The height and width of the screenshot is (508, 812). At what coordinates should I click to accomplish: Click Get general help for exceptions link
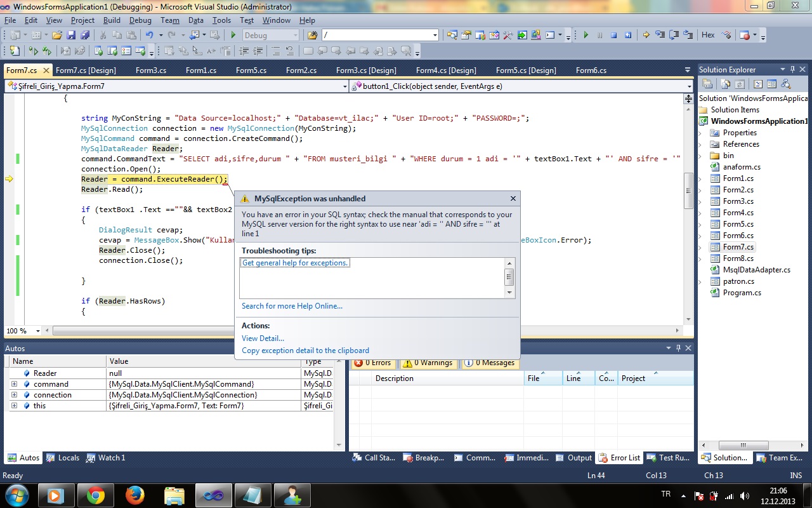pyautogui.click(x=296, y=263)
